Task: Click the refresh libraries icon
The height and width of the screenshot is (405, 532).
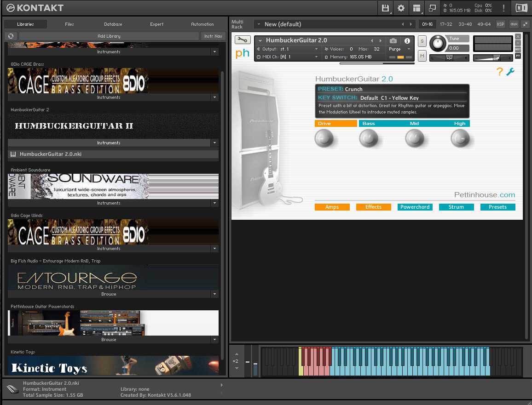Action: point(11,36)
